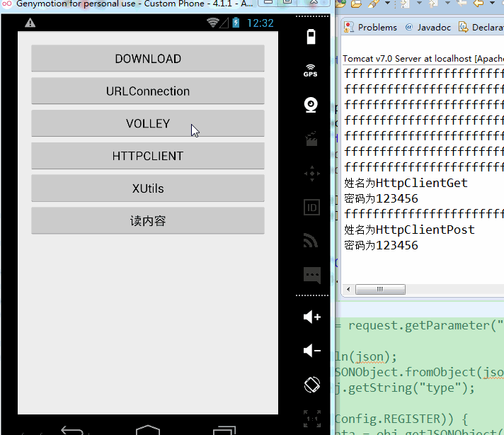Tap the 读内容 button
Image resolution: width=504 pixels, height=435 pixels.
point(148,221)
